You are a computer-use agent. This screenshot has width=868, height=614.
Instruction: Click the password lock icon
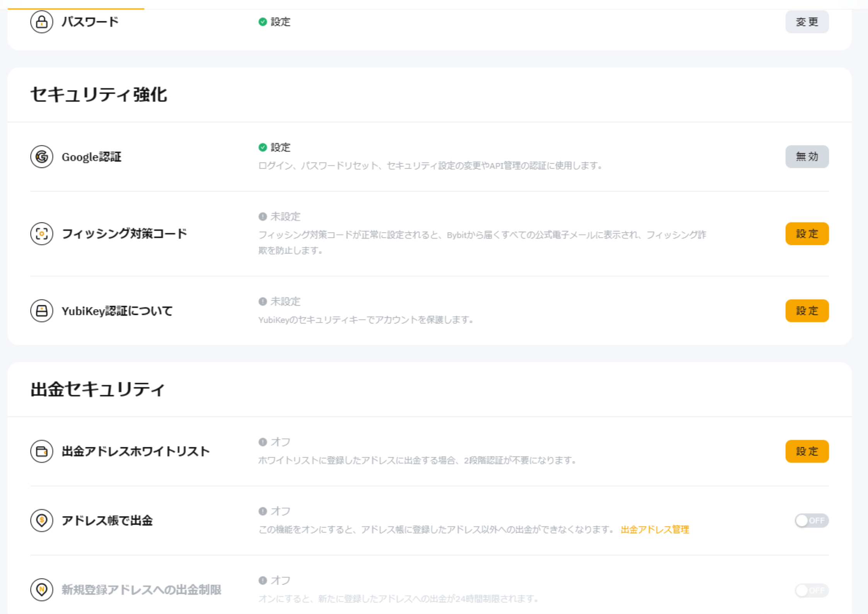pyautogui.click(x=41, y=22)
